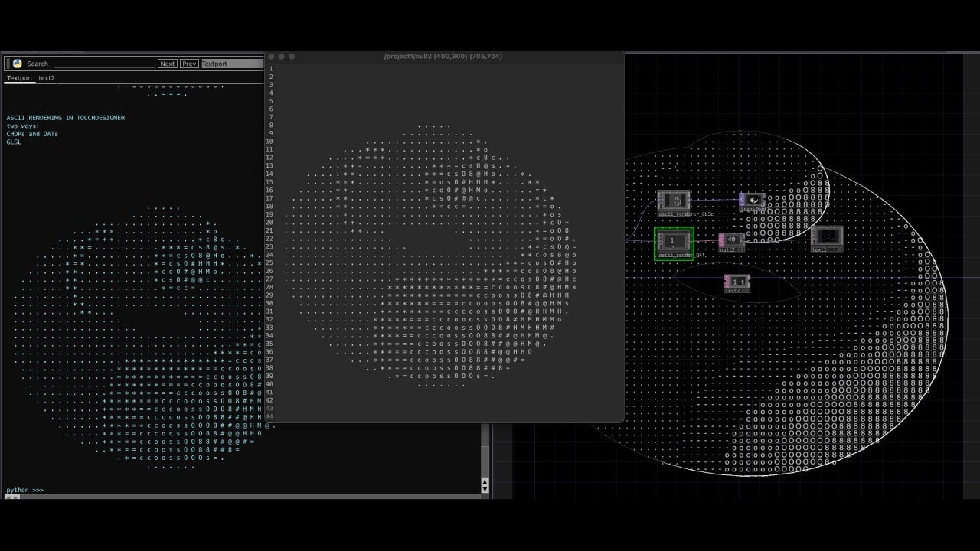Image resolution: width=980 pixels, height=551 pixels.
Task: Open the Textport dropdown in the search bar
Action: (x=233, y=64)
